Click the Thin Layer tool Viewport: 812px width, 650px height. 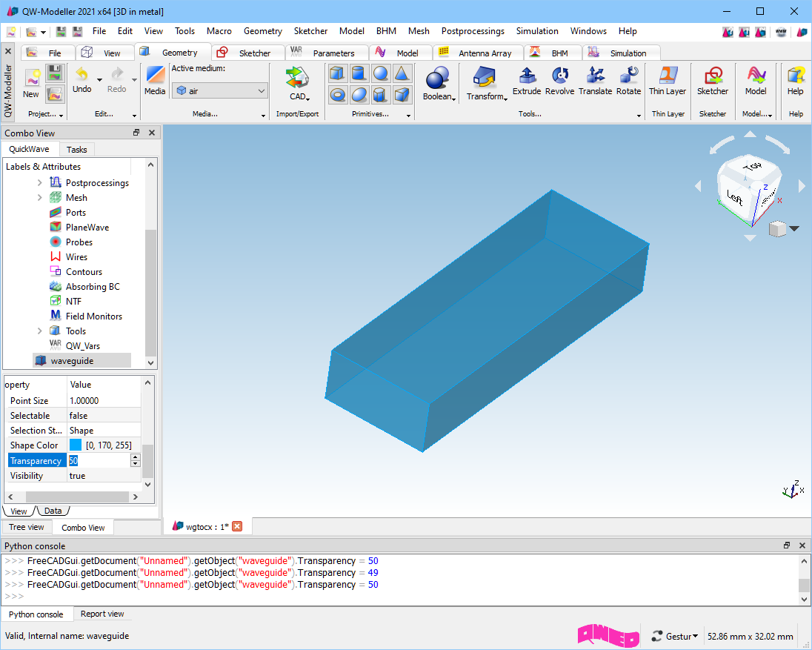coord(668,82)
